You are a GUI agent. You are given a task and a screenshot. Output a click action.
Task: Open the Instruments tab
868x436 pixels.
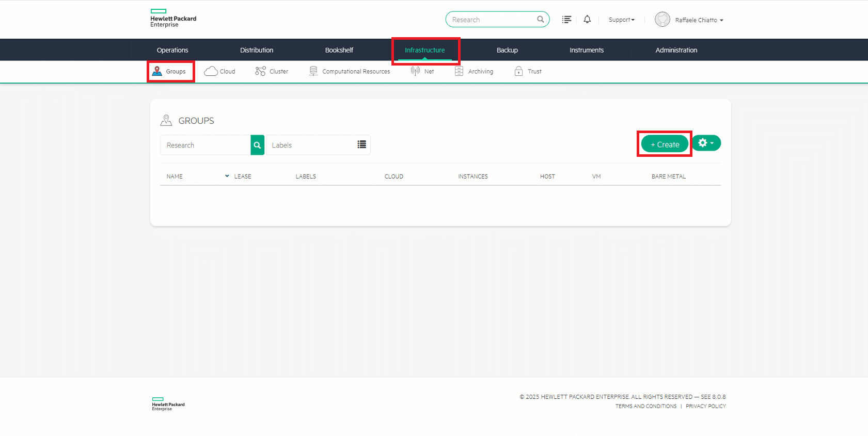tap(587, 50)
